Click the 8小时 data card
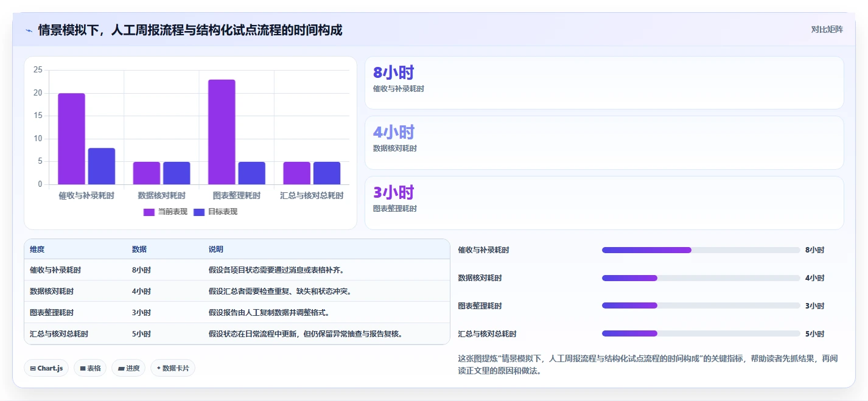 (604, 83)
